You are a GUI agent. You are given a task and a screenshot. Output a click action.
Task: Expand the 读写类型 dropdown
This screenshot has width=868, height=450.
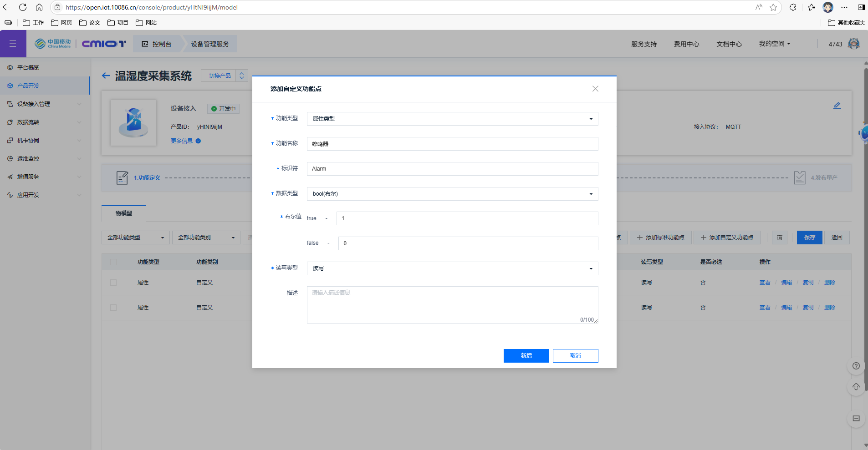coord(452,268)
